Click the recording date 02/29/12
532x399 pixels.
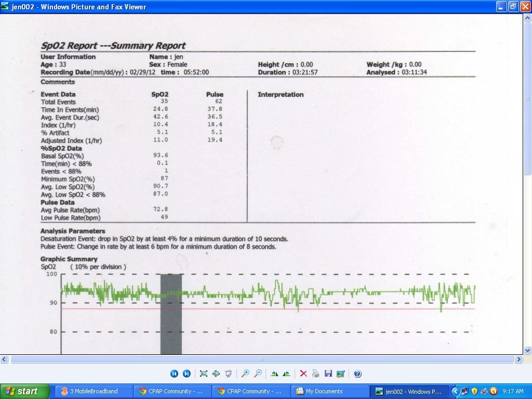tap(142, 72)
